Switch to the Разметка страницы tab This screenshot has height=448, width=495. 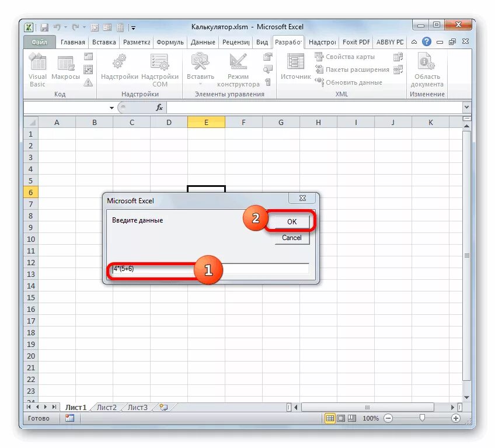click(137, 42)
